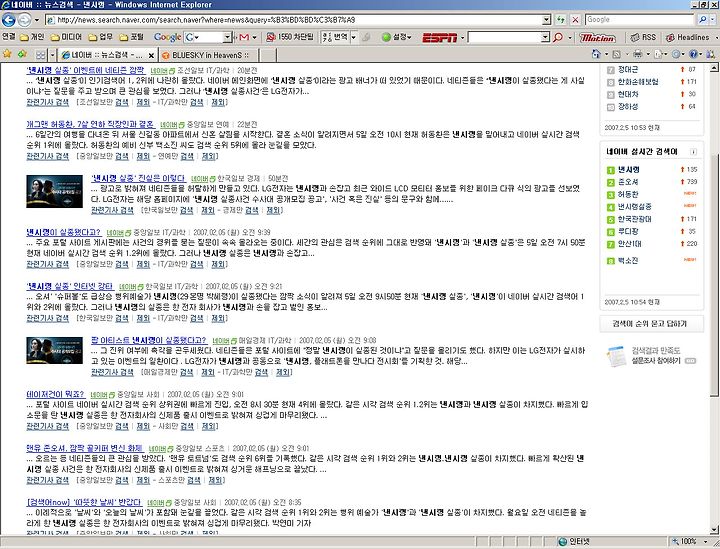Open the article 개그맨 허동환, 7살 연하 직장인과 결혼
The height and width of the screenshot is (549, 720).
(90, 124)
